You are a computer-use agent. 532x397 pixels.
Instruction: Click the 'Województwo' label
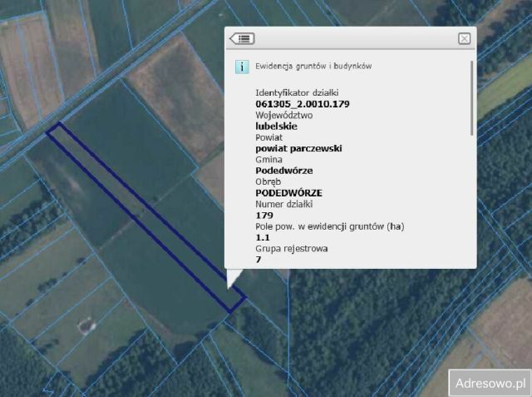coord(284,115)
